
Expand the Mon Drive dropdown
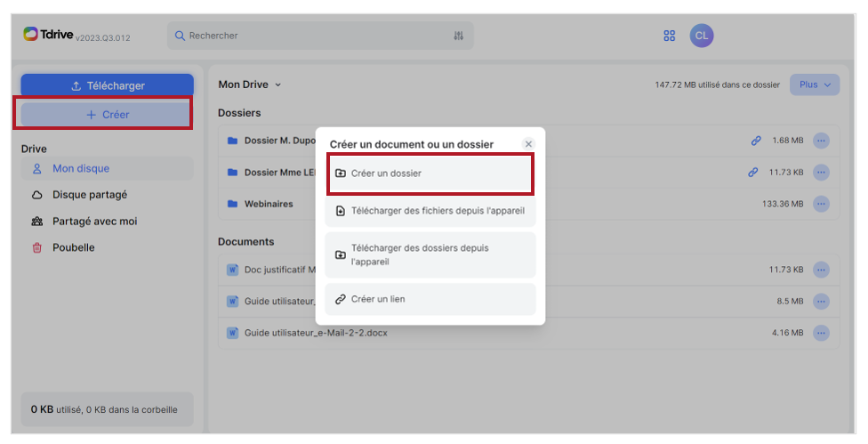250,85
